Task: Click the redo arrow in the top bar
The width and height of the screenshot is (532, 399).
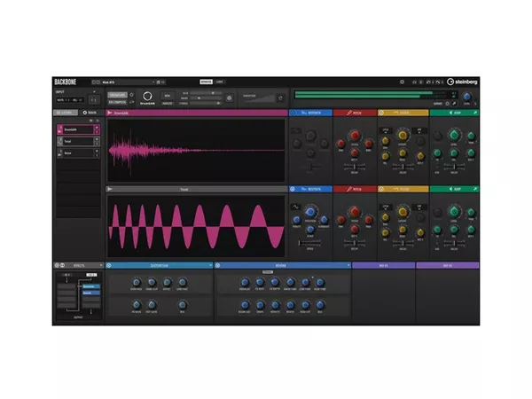Action: tap(438, 82)
